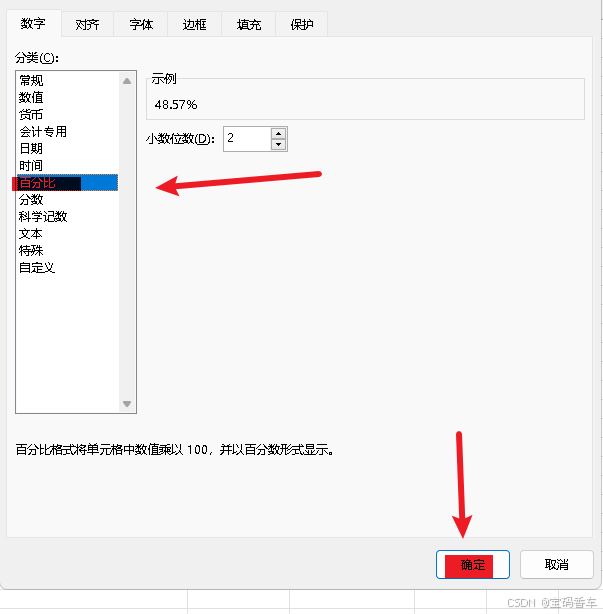Open the 字体 tab
The width and height of the screenshot is (603, 614).
[141, 25]
